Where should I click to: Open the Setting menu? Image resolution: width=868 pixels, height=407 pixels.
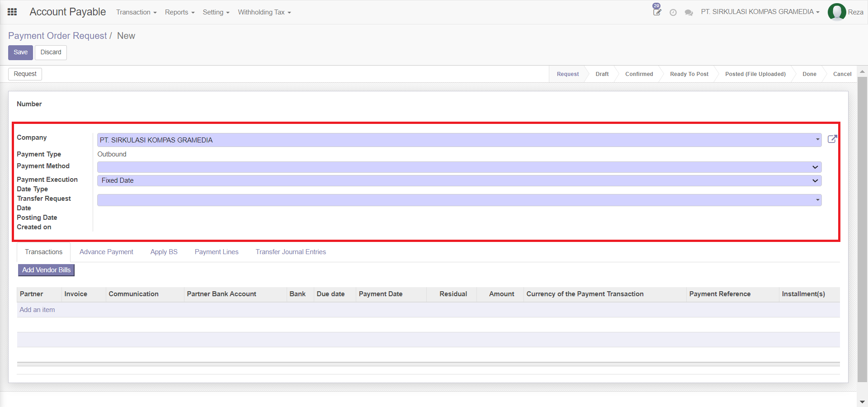[x=216, y=12]
